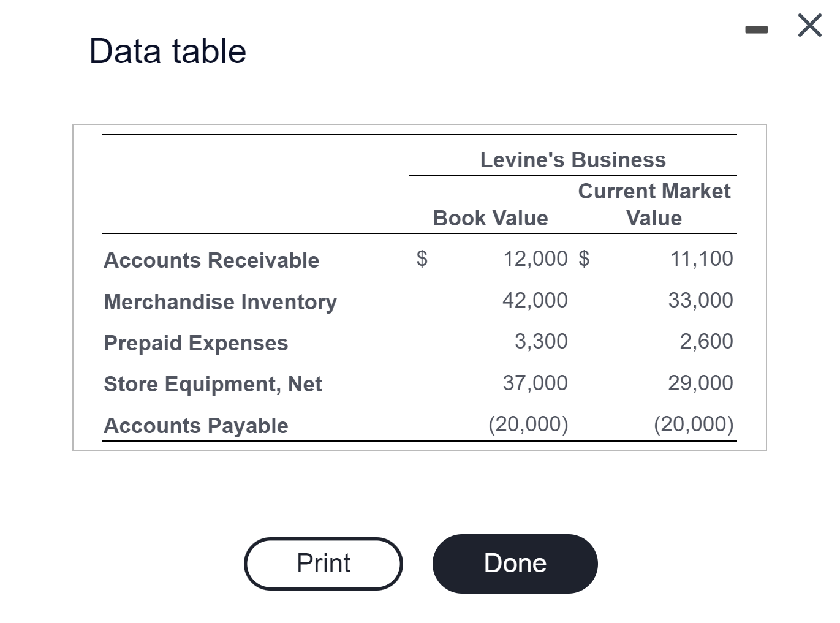Screen dimensions: 840x623
Task: Click the Store Equipment, Net row label
Action: point(213,384)
